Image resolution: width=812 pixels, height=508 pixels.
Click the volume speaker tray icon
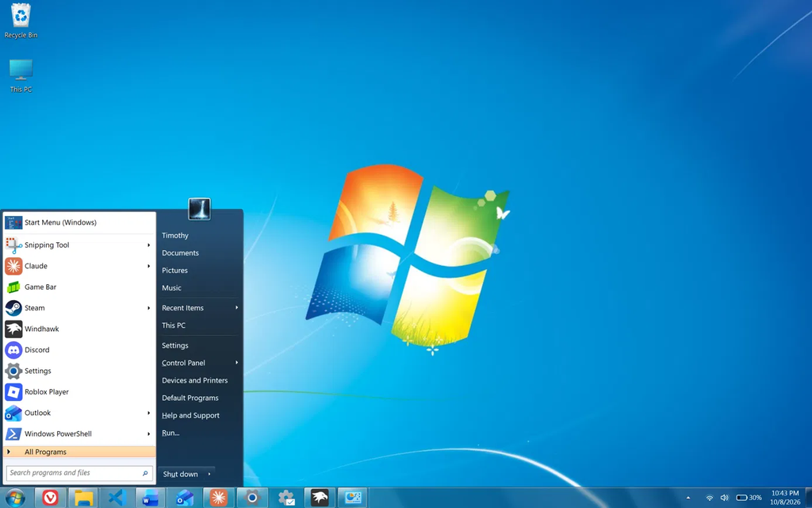[x=724, y=498]
